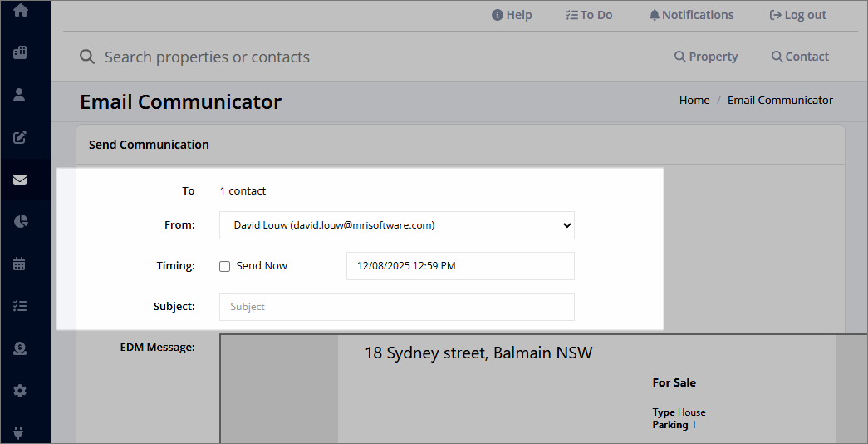Click the Property search button
868x444 pixels.
click(706, 57)
